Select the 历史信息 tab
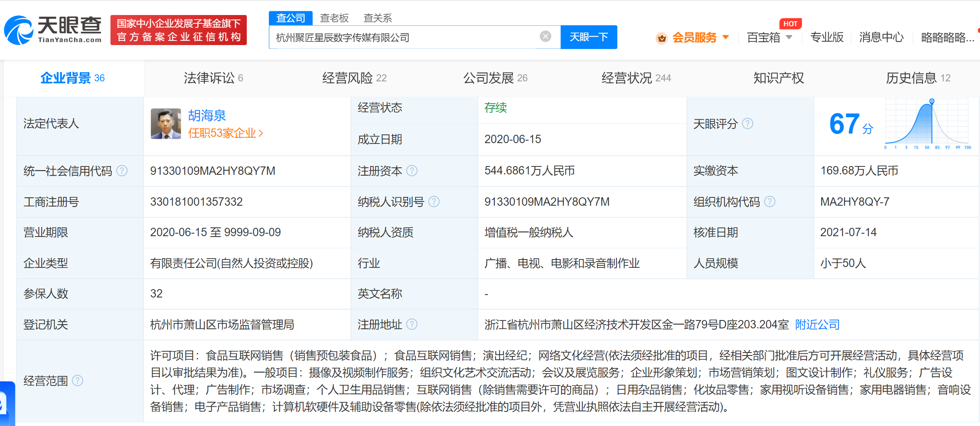The height and width of the screenshot is (426, 980). pyautogui.click(x=918, y=78)
